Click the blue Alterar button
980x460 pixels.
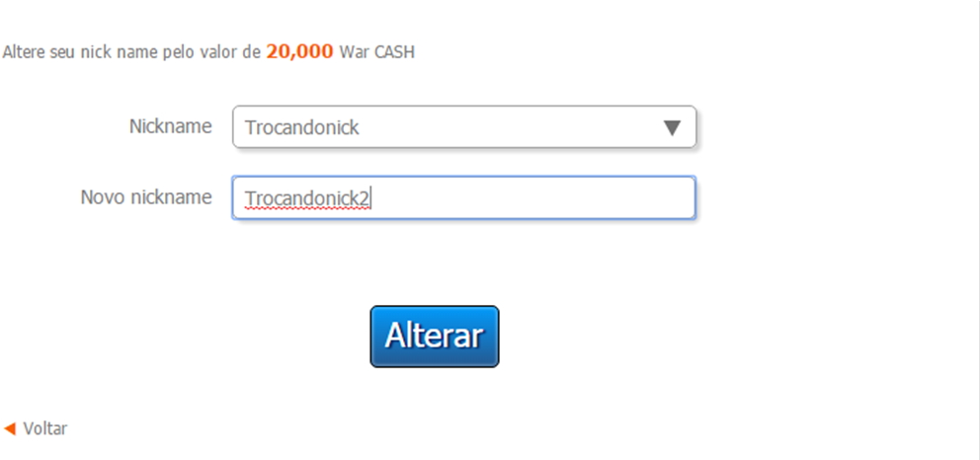[435, 337]
